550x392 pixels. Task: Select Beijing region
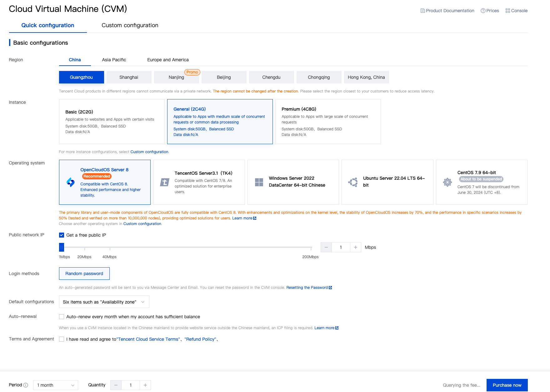point(224,77)
